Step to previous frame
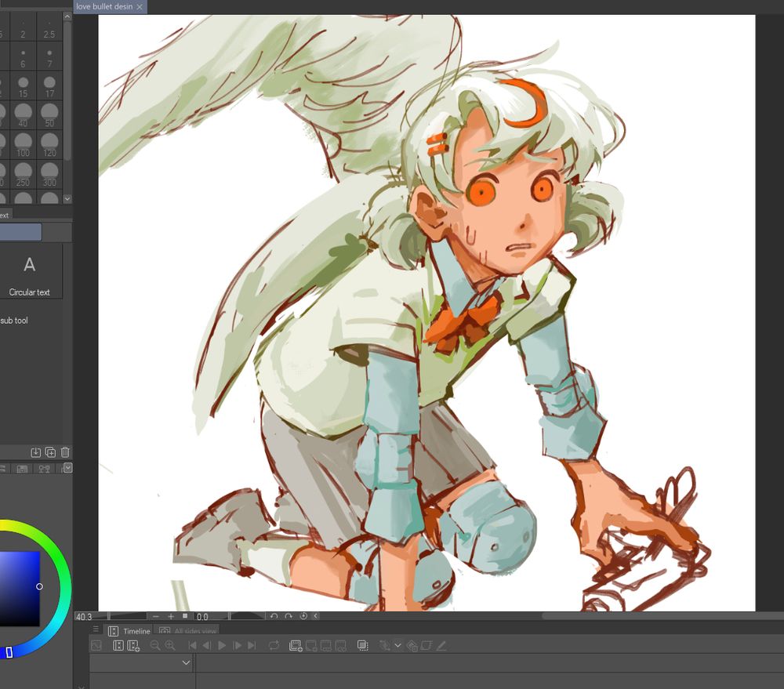 (207, 646)
